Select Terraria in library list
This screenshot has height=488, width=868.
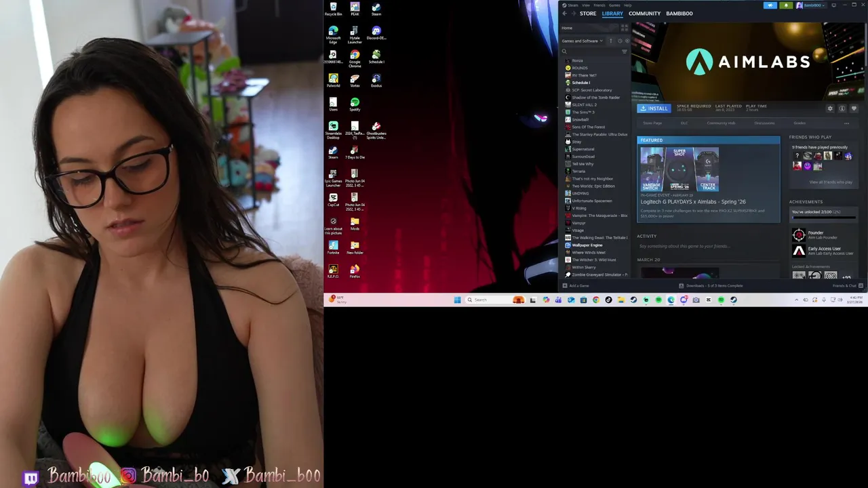click(578, 171)
